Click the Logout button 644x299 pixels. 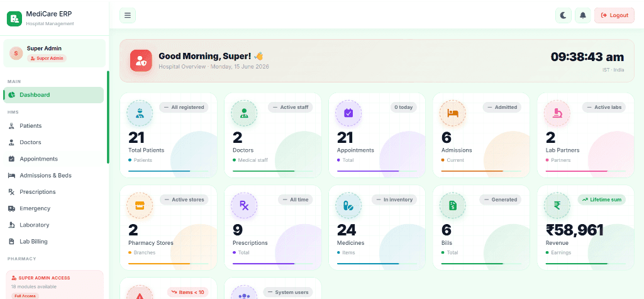click(x=614, y=15)
